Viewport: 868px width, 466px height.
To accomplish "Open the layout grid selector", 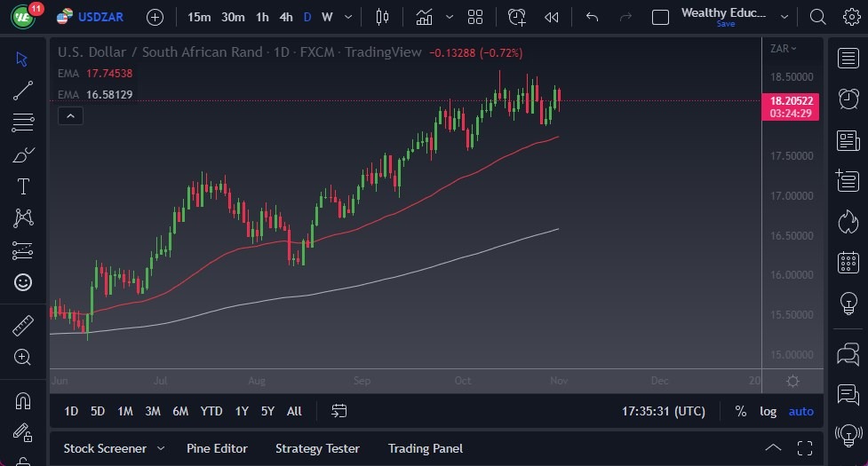I will pyautogui.click(x=475, y=17).
